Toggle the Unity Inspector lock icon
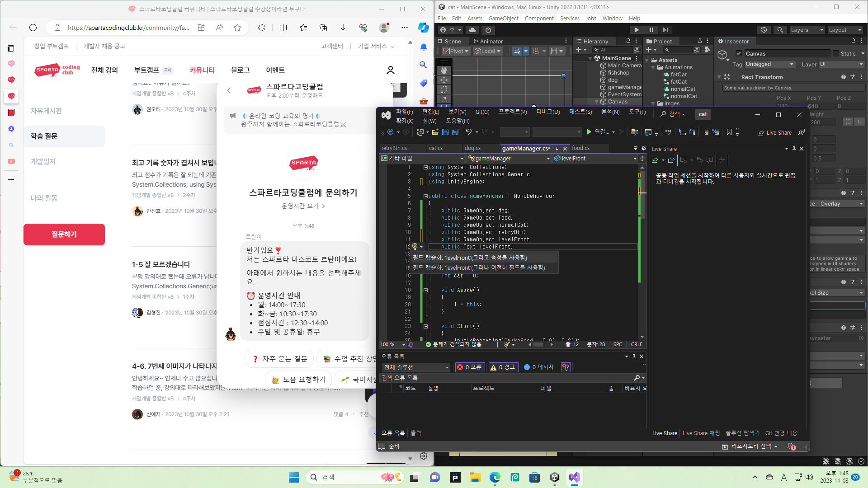The image size is (868, 488). click(854, 41)
